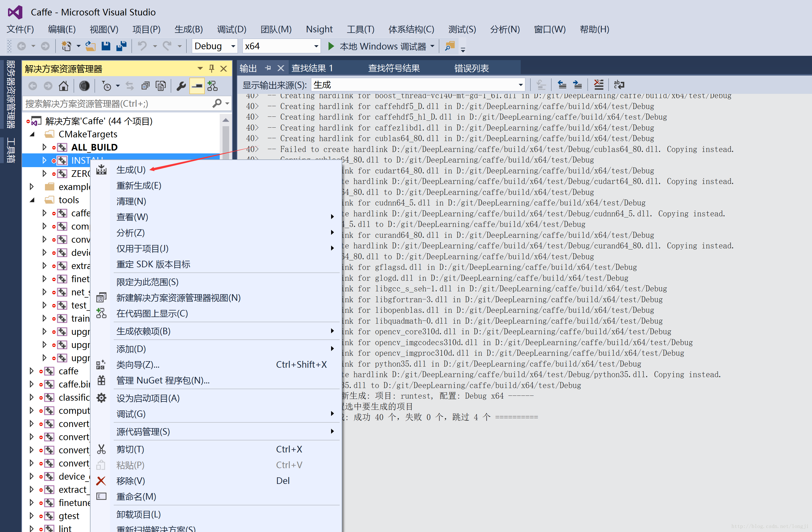Open the 生成(B) menu in menu bar

click(x=189, y=29)
